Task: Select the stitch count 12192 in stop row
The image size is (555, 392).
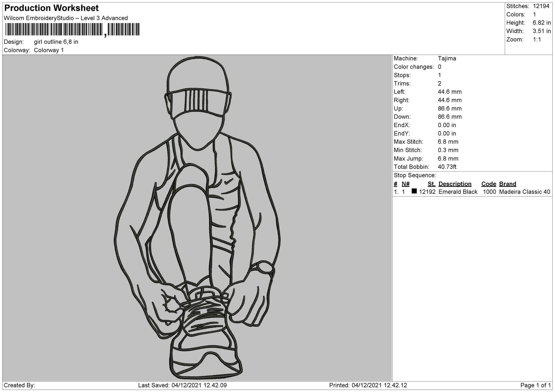Action: pyautogui.click(x=427, y=192)
